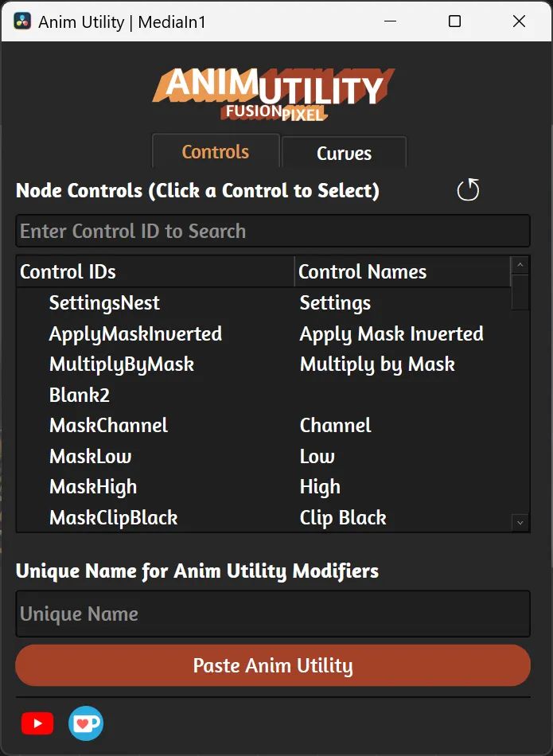Click the Anim Utility Fusion Pixel logo

[274, 94]
